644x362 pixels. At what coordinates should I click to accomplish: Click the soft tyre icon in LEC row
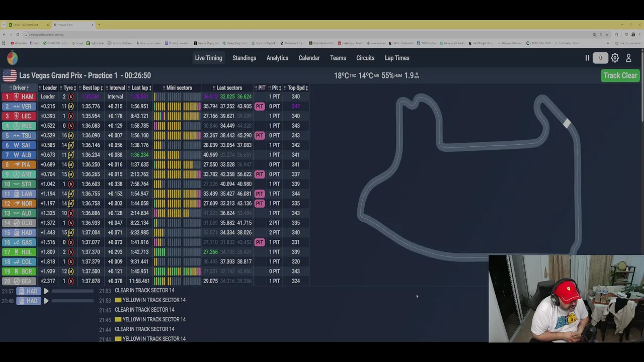click(71, 116)
